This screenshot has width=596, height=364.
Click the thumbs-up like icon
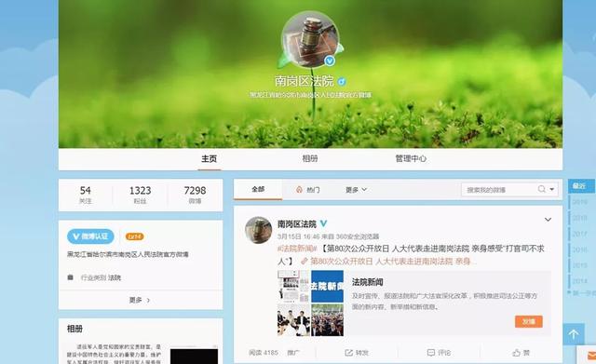pyautogui.click(x=516, y=353)
